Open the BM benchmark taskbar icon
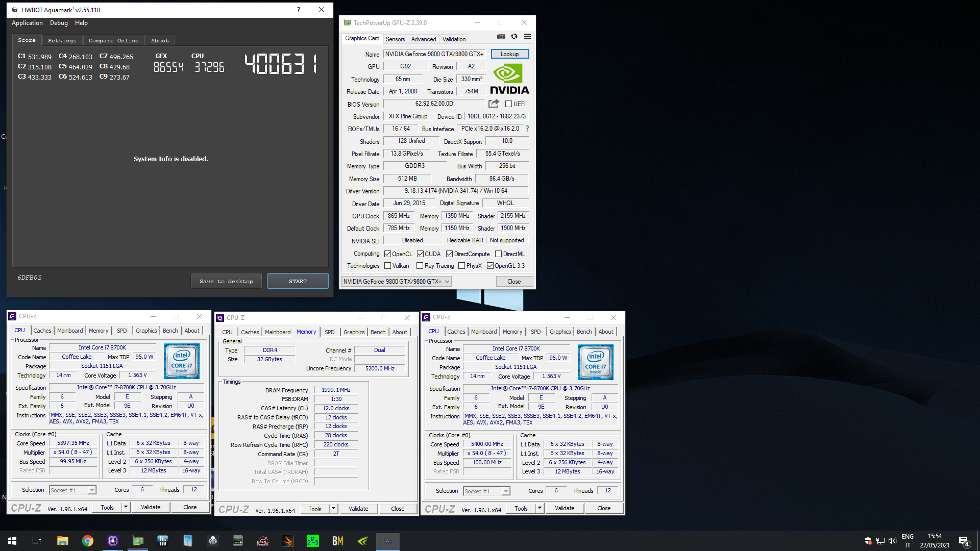This screenshot has height=551, width=980. pos(338,541)
